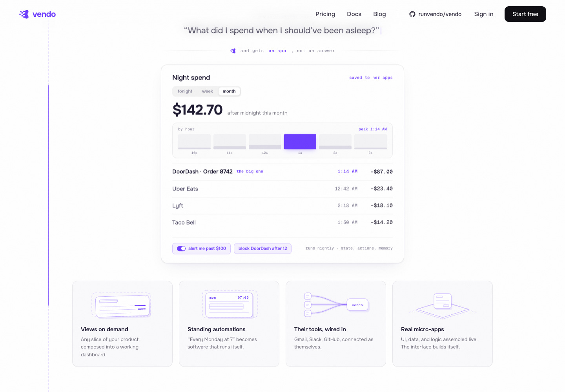
Task: Open the Docs page
Action: click(354, 14)
